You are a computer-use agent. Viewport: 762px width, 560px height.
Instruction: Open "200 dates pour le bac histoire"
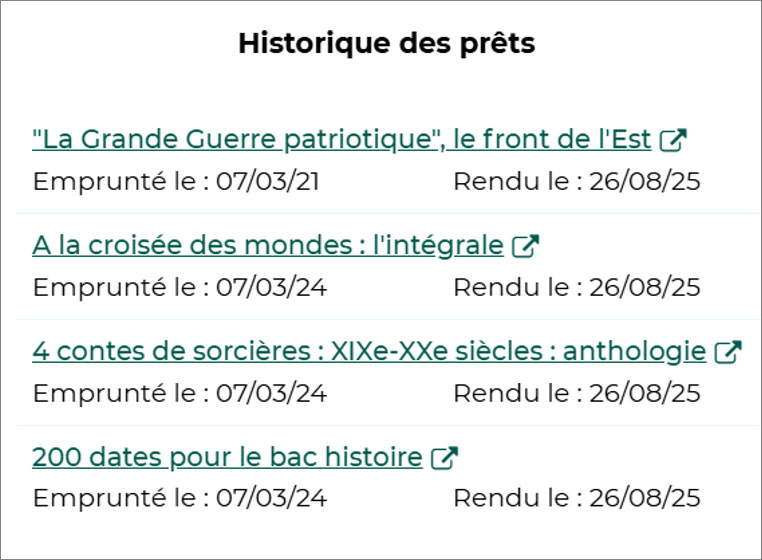pyautogui.click(x=227, y=457)
